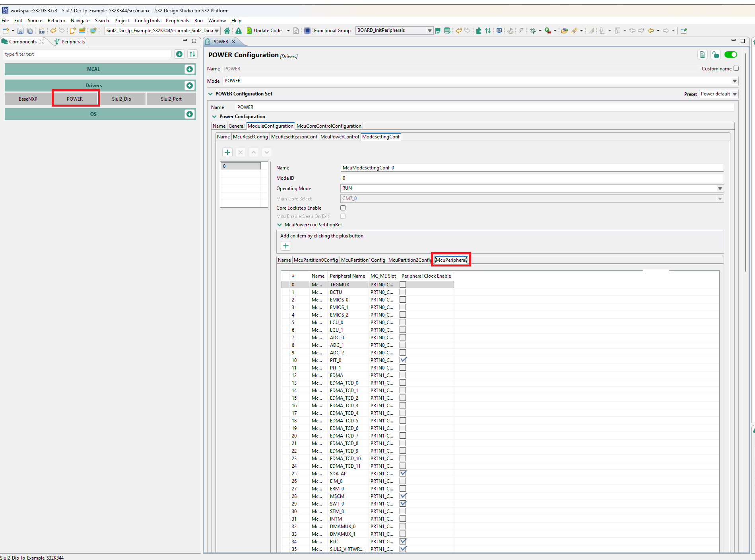Add an McuPowerEcucPartitionRef item with plus

click(x=286, y=246)
